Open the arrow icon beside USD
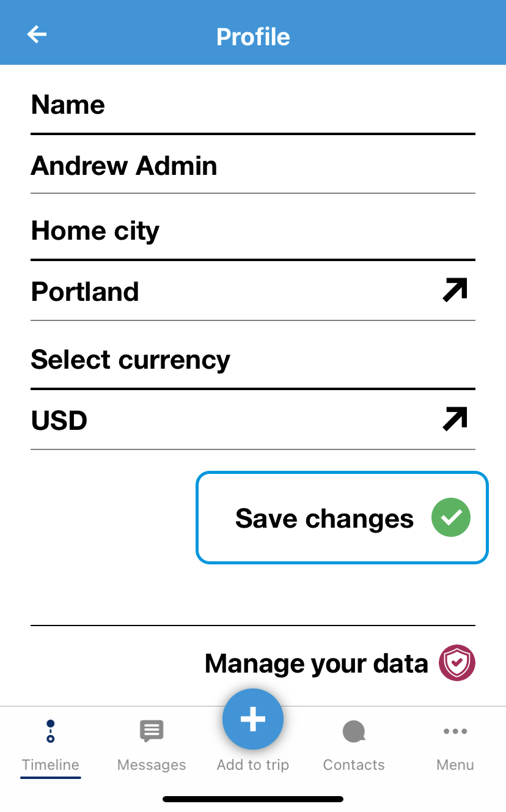Screen dimensions: 506x812 455,419
